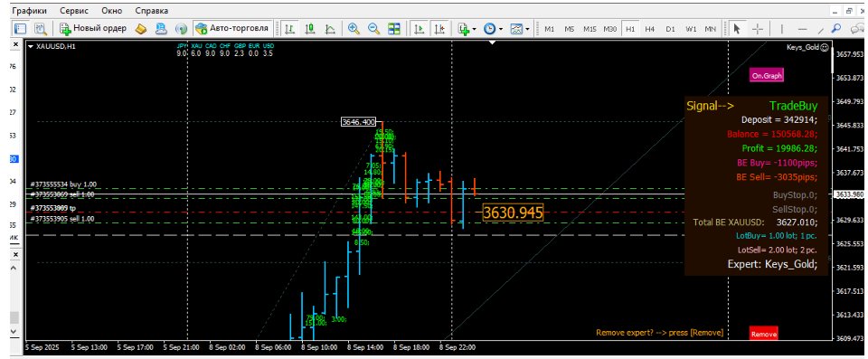Click order line #373555534 buy 1.00

(x=62, y=184)
